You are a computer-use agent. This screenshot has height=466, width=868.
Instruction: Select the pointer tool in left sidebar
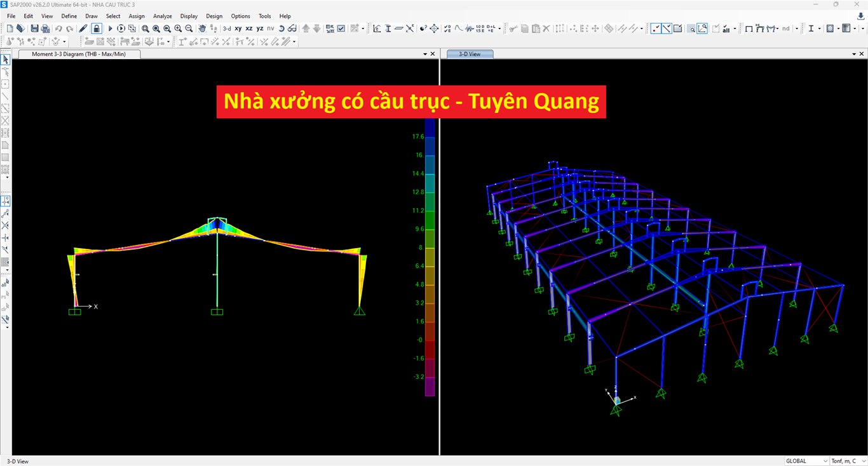point(6,60)
